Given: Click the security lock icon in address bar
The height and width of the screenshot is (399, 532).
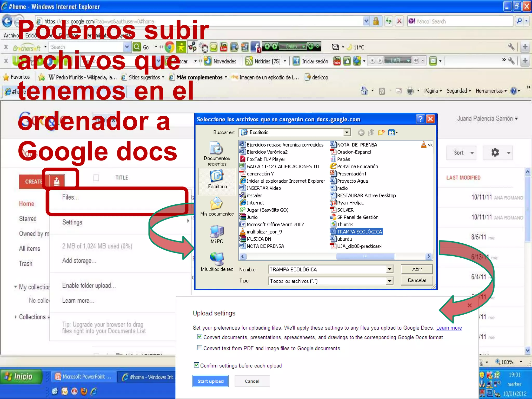Looking at the screenshot, I should 376,21.
